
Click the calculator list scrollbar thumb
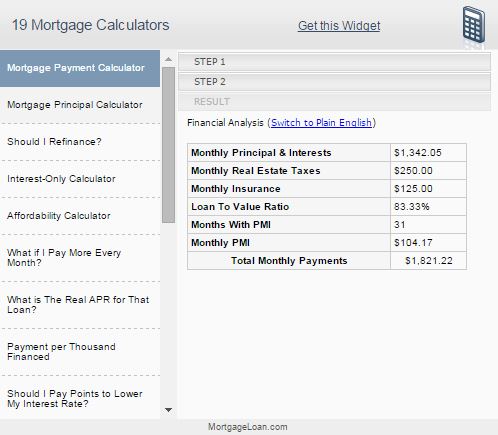(x=169, y=145)
